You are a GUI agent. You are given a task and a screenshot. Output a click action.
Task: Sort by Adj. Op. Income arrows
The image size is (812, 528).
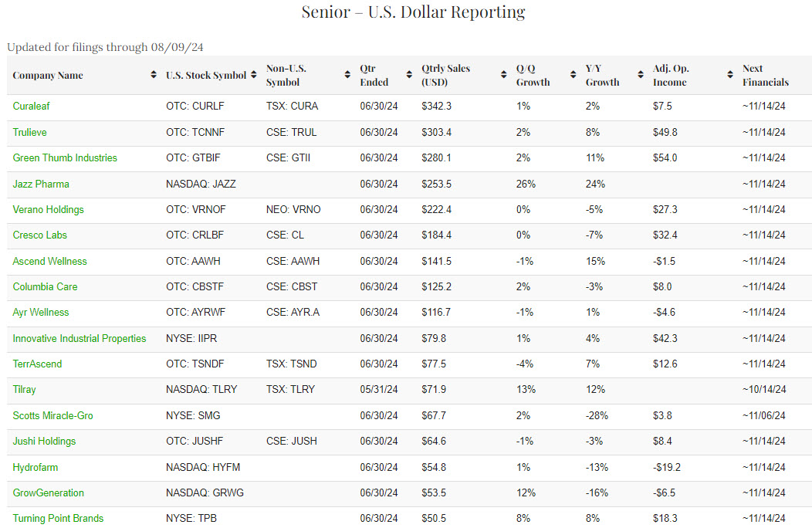729,75
